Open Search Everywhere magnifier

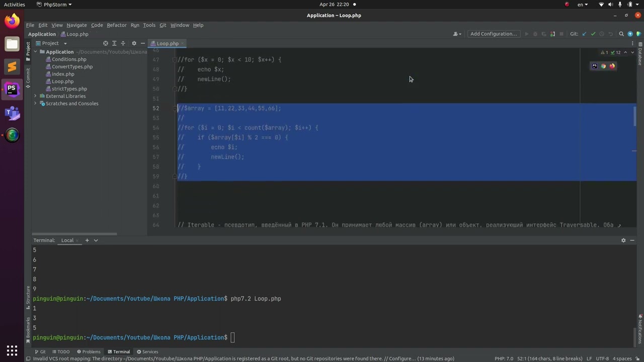pyautogui.click(x=621, y=34)
